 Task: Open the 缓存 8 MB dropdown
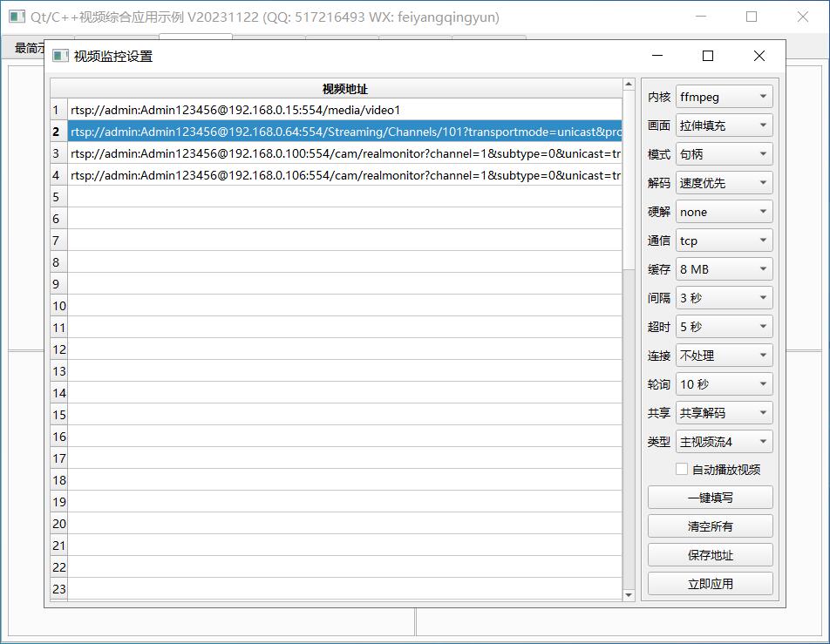(724, 269)
